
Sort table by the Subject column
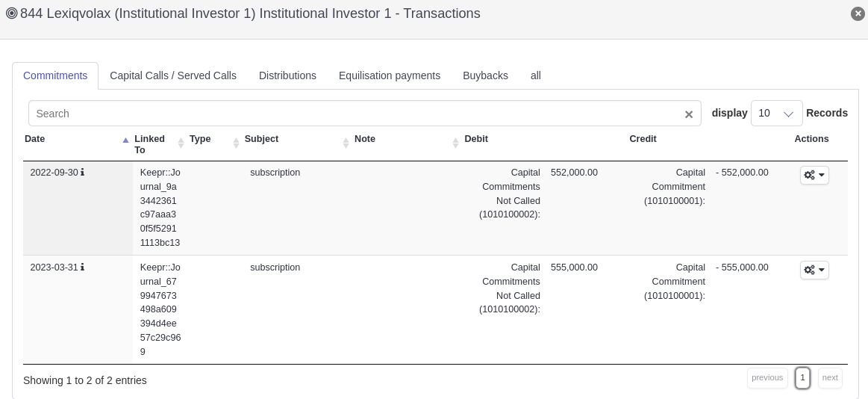pos(346,143)
